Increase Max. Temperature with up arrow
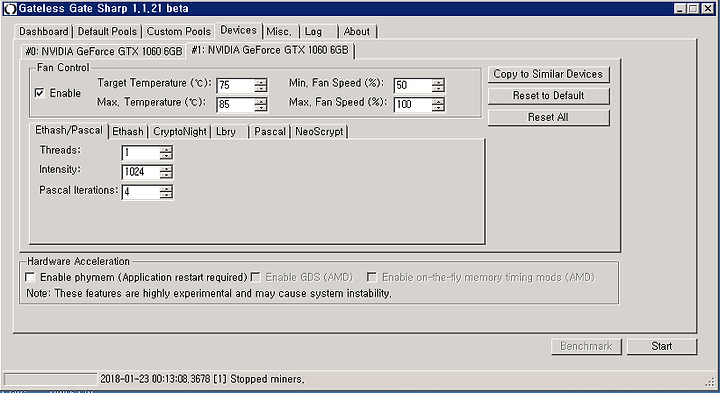720x393 pixels. point(261,101)
